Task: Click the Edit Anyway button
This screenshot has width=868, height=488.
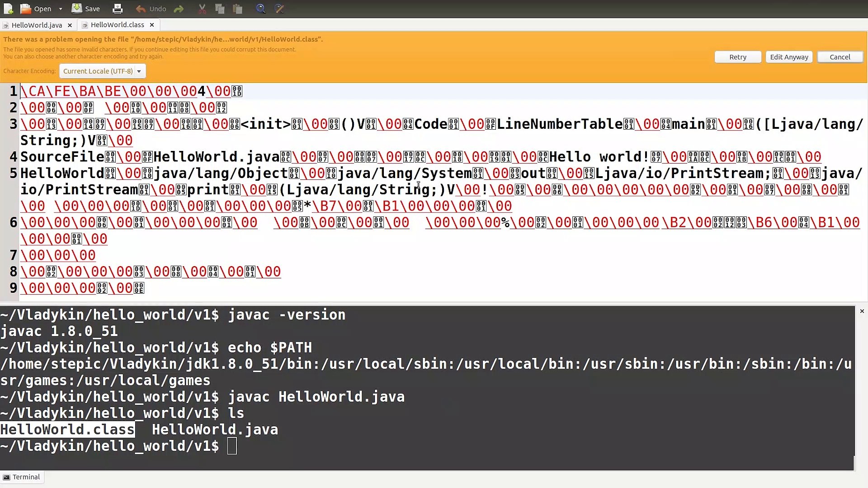Action: click(789, 57)
